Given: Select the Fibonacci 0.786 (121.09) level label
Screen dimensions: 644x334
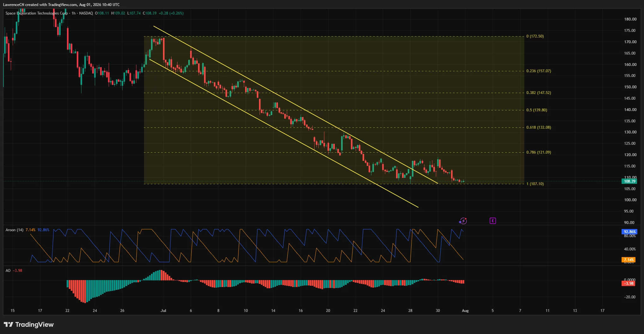Looking at the screenshot, I should (539, 152).
